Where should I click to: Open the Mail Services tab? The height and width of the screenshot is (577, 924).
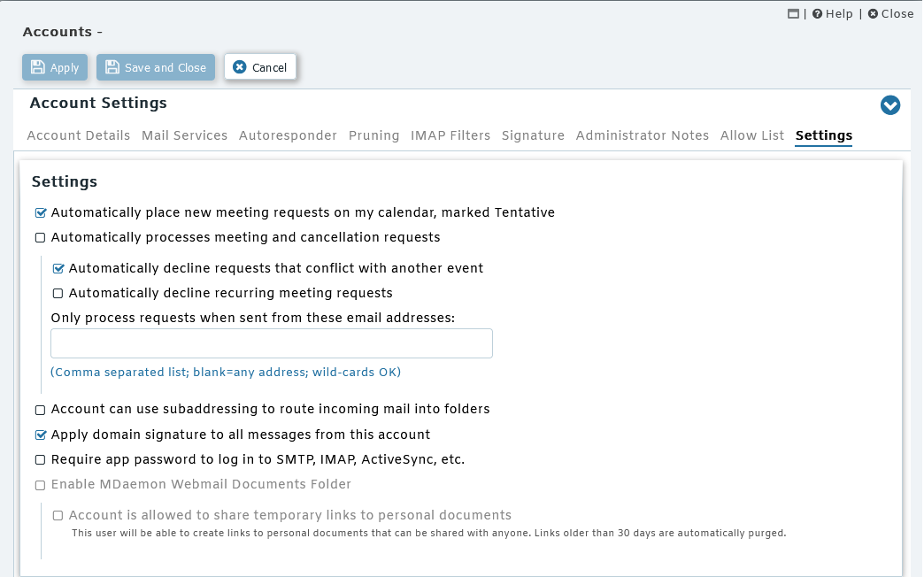pos(184,135)
